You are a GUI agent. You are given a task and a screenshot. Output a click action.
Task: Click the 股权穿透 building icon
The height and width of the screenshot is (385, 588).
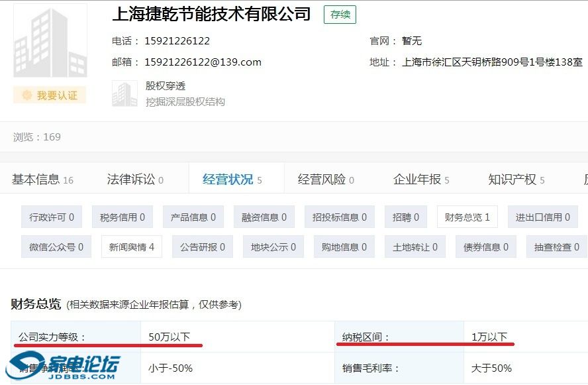click(124, 93)
